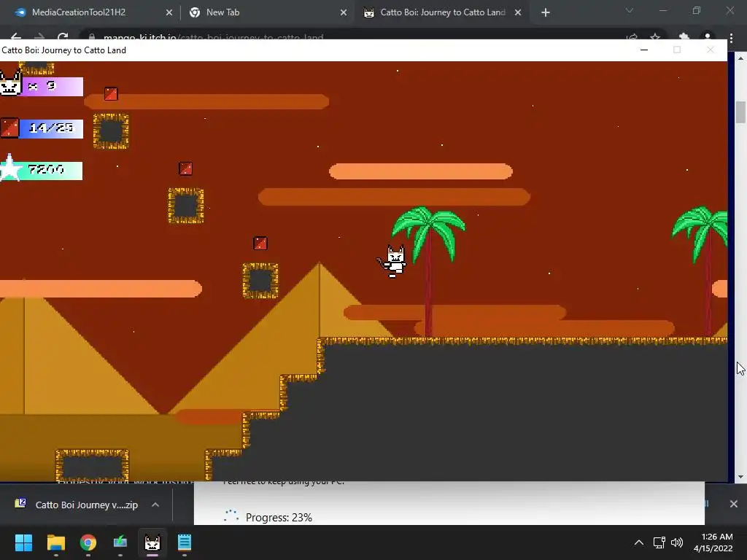Open Google Chrome from the taskbar

(88, 542)
